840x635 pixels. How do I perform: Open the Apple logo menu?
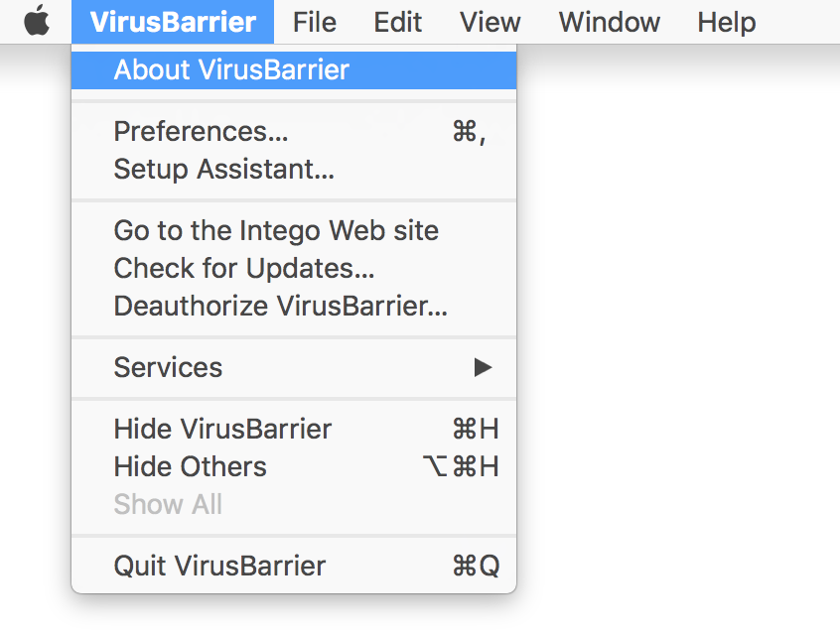point(37,22)
